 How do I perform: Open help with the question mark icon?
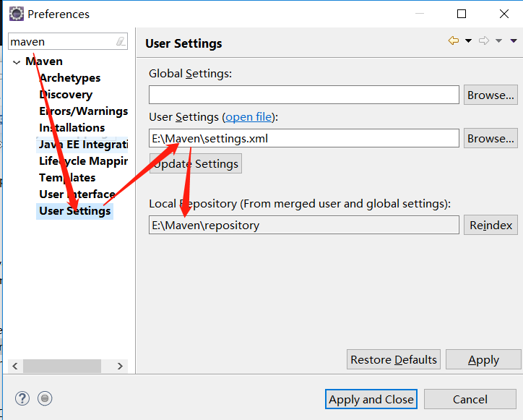22,398
